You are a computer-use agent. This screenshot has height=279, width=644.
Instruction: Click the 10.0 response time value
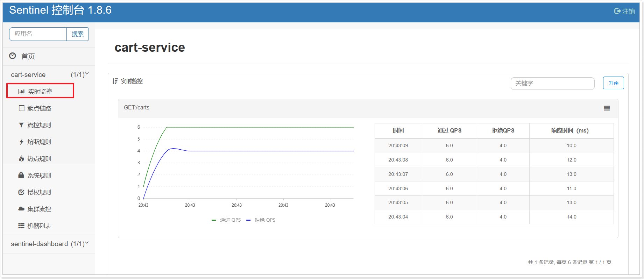point(572,145)
